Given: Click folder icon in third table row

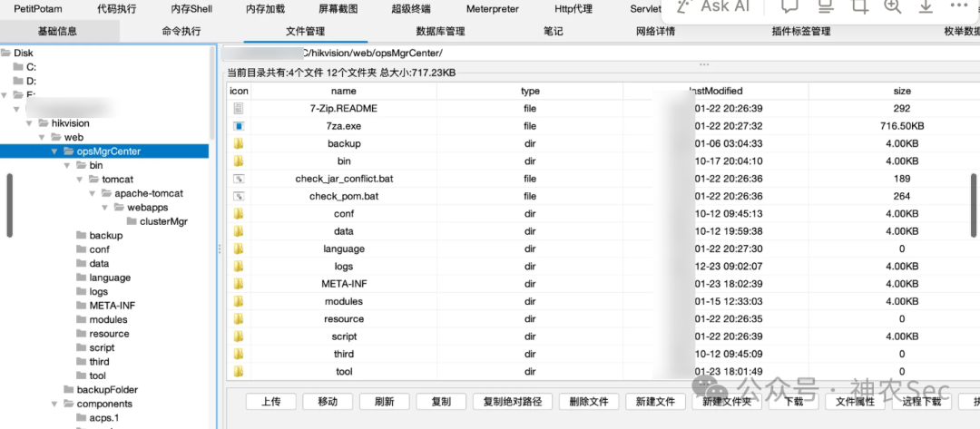Looking at the screenshot, I should 238,354.
